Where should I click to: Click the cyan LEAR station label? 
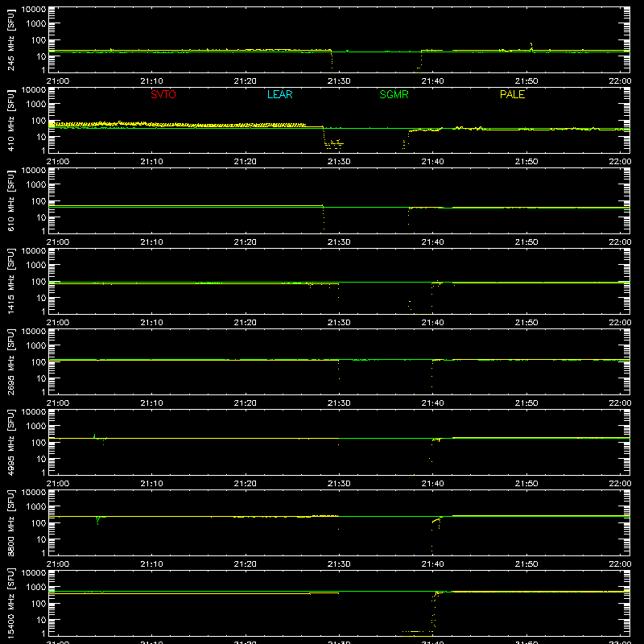point(279,94)
